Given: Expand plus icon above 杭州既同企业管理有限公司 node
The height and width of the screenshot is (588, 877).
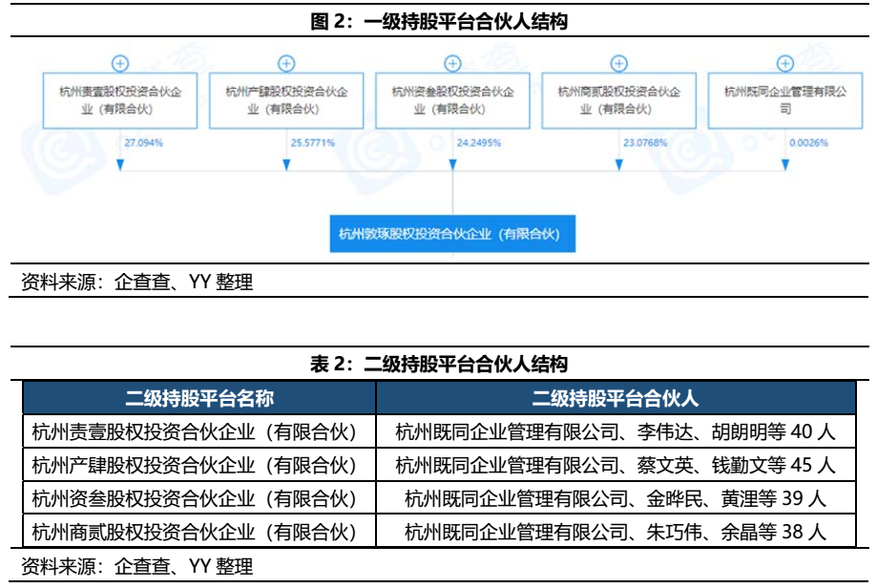Looking at the screenshot, I should pyautogui.click(x=785, y=64).
